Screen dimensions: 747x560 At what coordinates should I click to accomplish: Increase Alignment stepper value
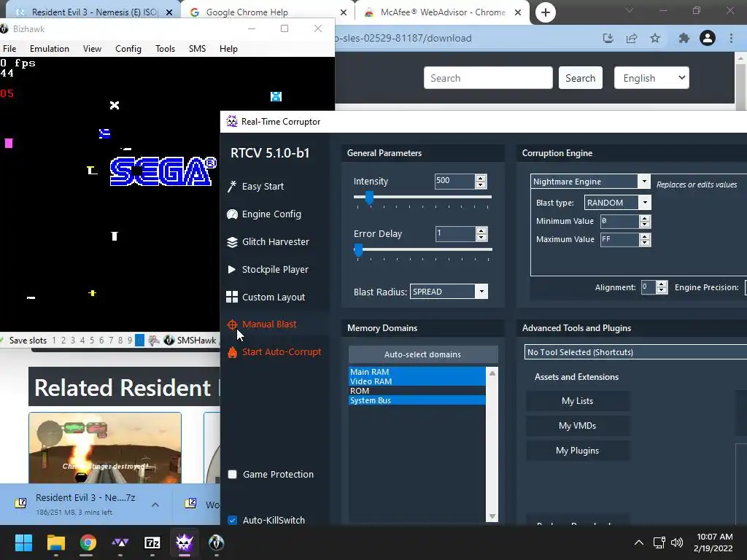(661, 284)
